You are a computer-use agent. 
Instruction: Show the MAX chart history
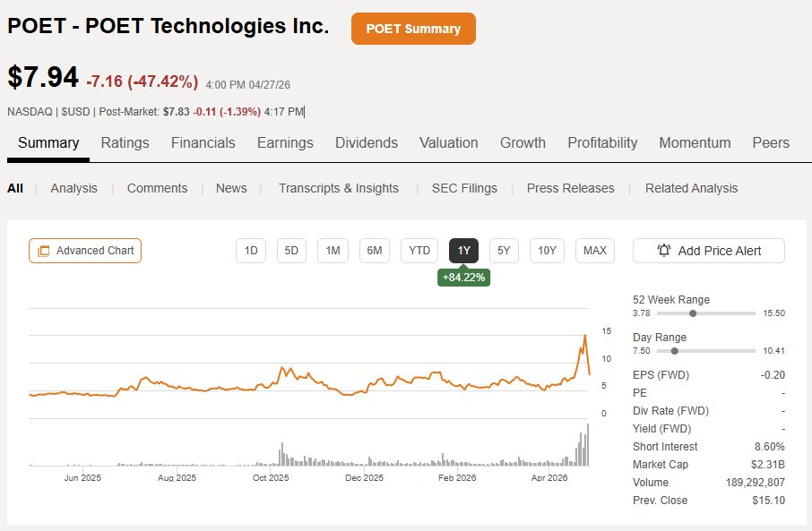(594, 251)
